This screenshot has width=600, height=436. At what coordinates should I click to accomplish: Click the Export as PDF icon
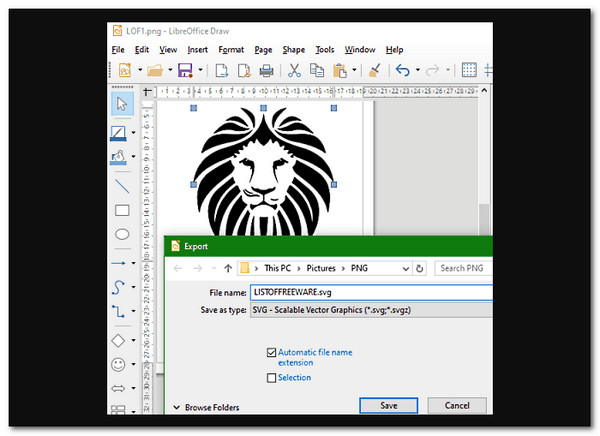244,70
